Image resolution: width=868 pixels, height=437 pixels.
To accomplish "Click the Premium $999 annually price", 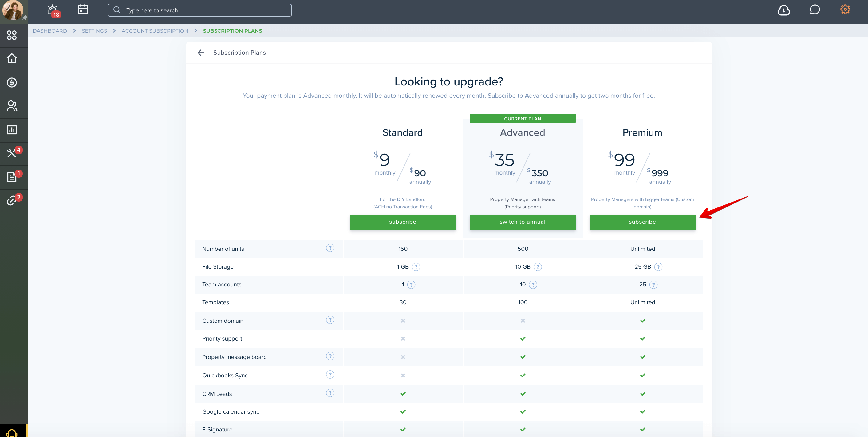I will [x=659, y=176].
